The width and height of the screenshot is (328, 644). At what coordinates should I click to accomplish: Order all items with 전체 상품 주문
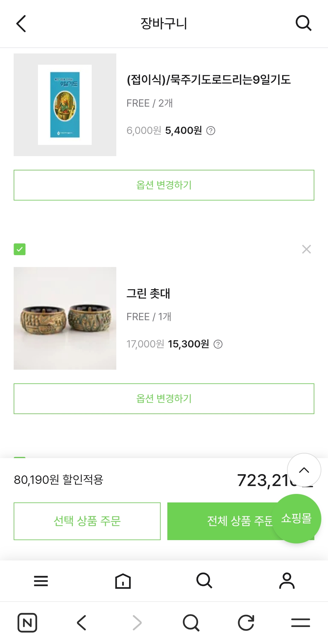(219, 521)
